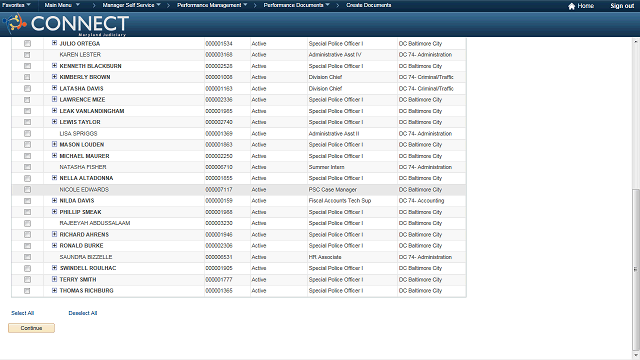The image size is (640, 360).
Task: Check the box for Karen Lester
Action: tap(27, 55)
